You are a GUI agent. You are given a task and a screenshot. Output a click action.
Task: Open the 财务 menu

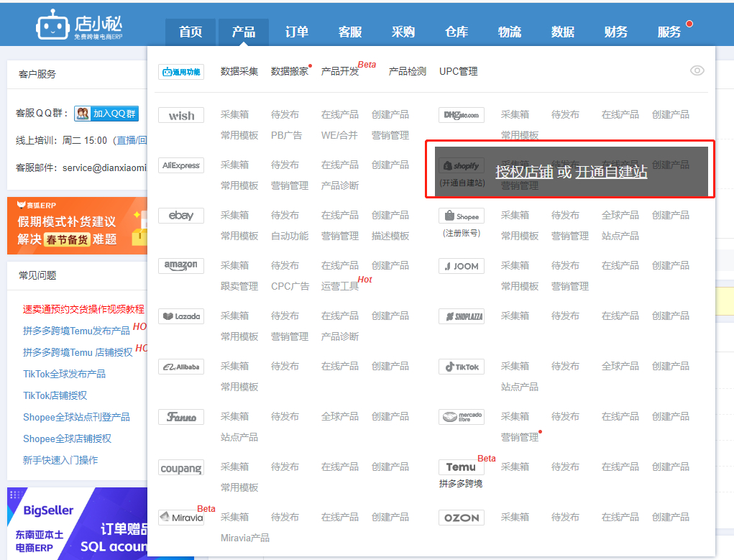coord(616,32)
